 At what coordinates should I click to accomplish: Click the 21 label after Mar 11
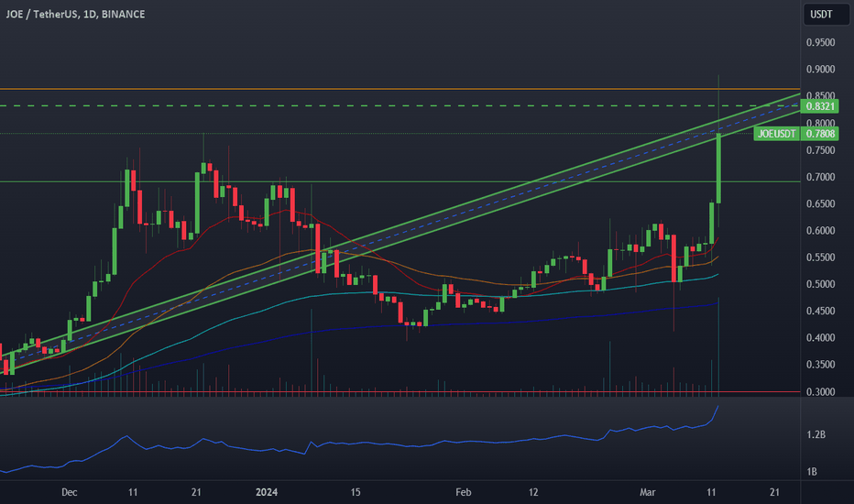point(774,493)
